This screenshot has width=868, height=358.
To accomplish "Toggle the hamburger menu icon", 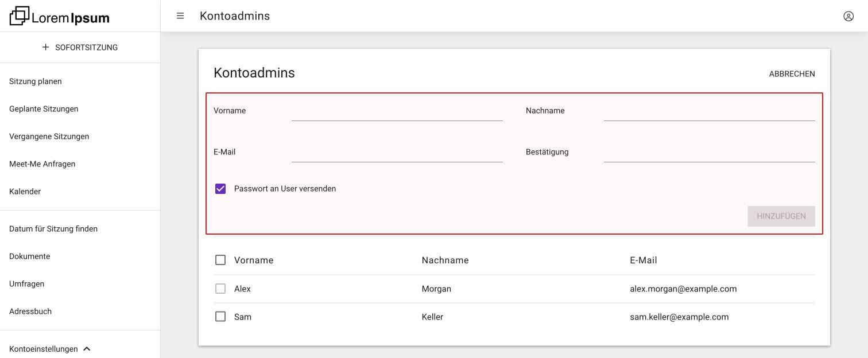I will click(x=180, y=16).
